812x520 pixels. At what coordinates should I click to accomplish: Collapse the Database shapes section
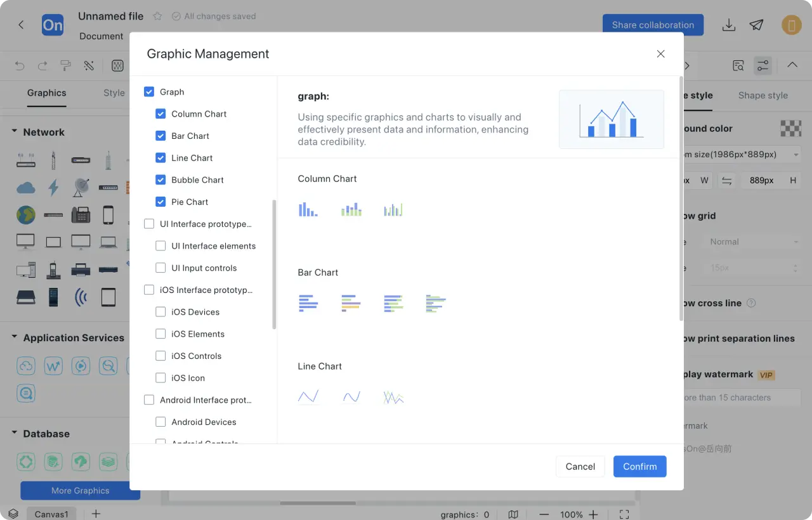click(14, 433)
